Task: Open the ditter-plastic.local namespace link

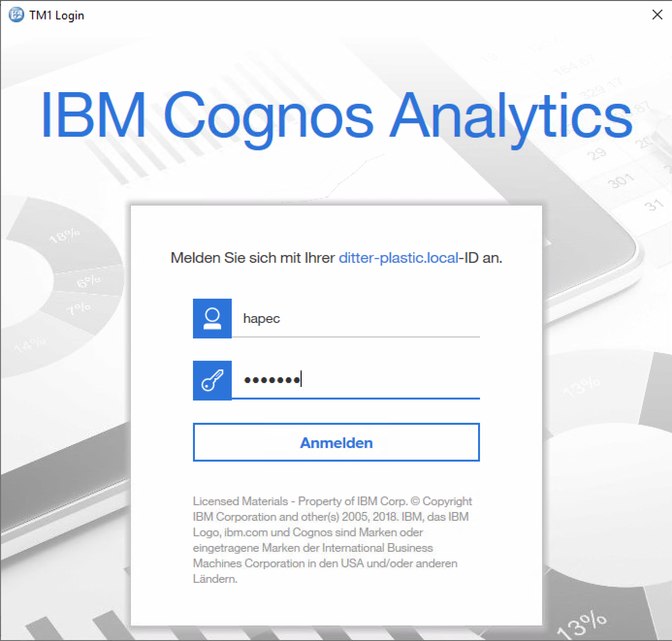Action: pos(398,258)
